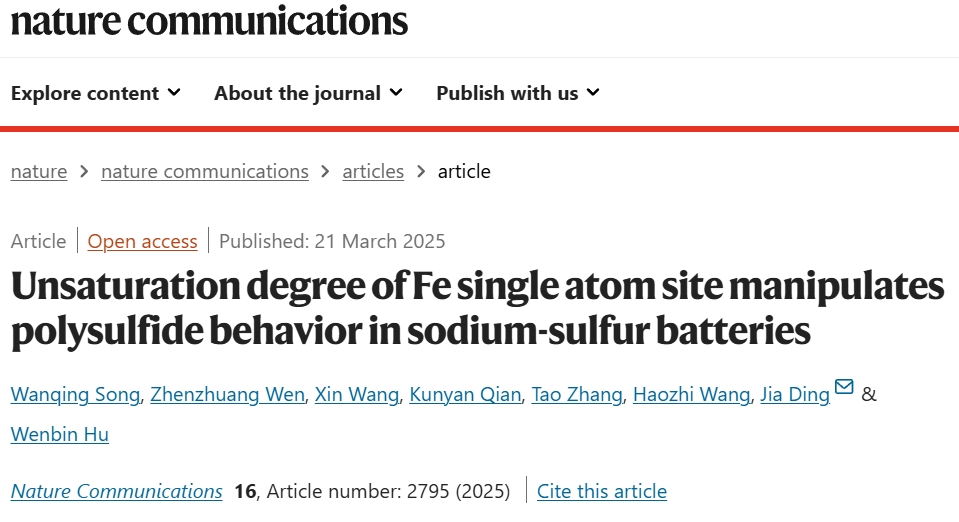
Task: Click author name Xin Wang
Action: pos(357,395)
